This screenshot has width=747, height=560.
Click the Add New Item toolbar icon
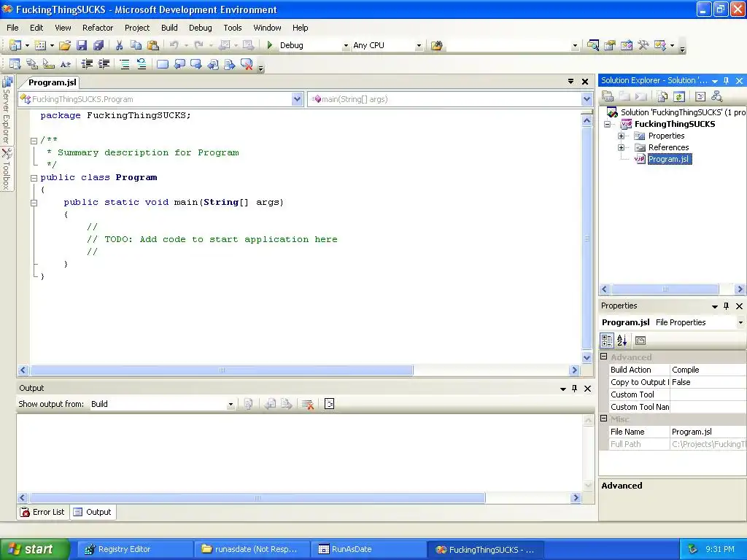coord(40,45)
